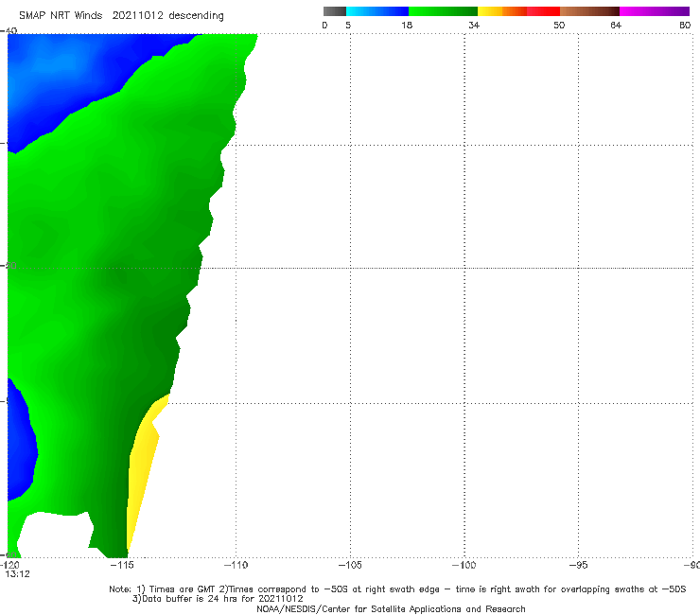Click the 'Data buffer is 24 hrs' note
The height and width of the screenshot is (615, 700).
click(218, 599)
